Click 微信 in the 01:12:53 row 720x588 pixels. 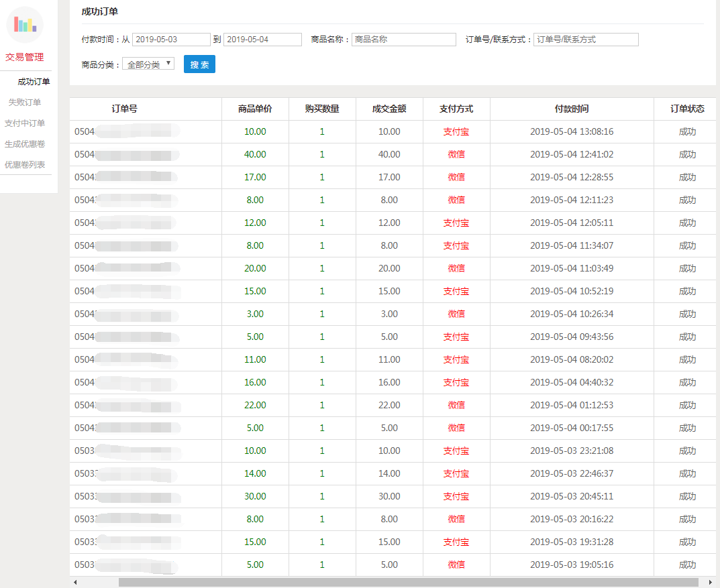(456, 405)
